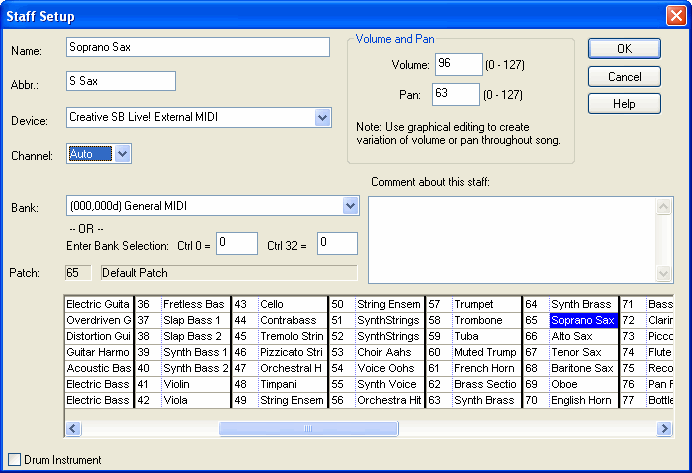Image resolution: width=692 pixels, height=473 pixels.
Task: Expand the Device dropdown list
Action: point(322,118)
